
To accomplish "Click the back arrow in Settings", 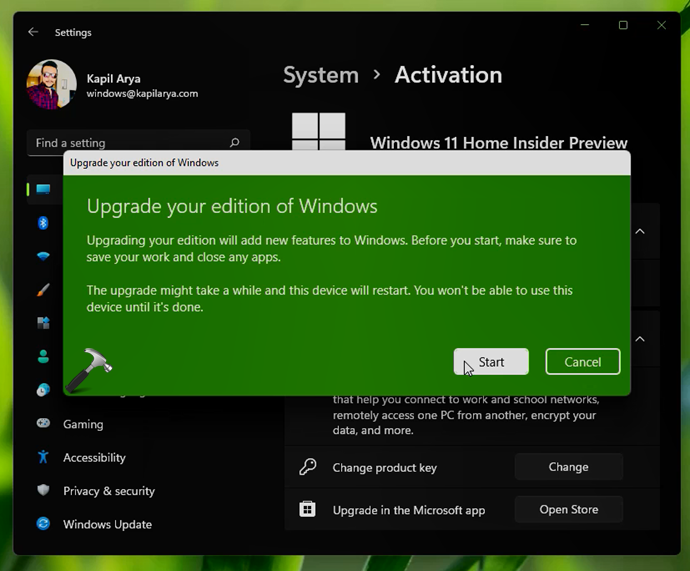I will 33,32.
